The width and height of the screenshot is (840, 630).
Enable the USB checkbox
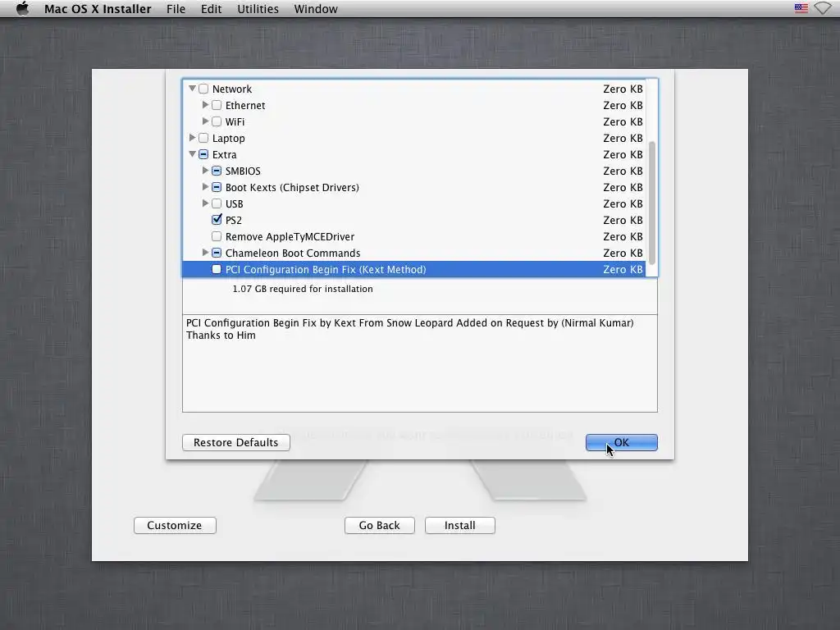click(217, 203)
